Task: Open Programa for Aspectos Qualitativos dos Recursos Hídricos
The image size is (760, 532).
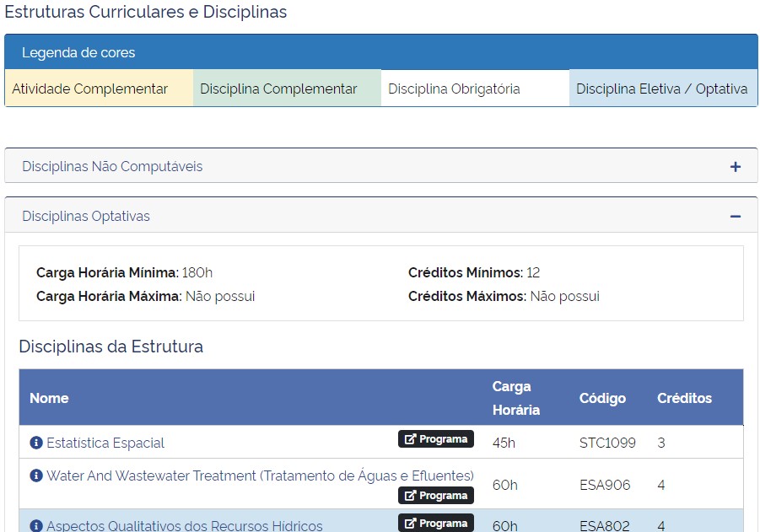Action: [x=436, y=524]
